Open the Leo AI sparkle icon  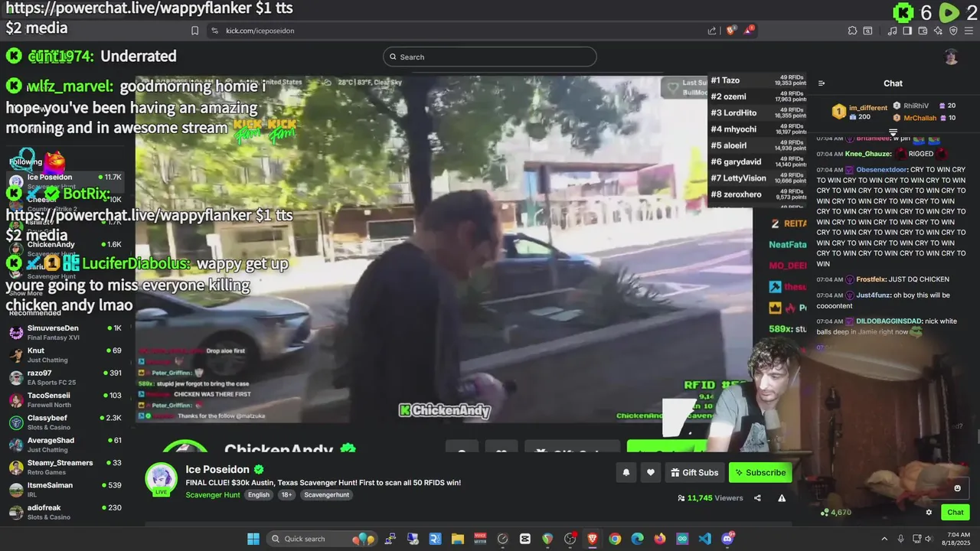click(938, 31)
